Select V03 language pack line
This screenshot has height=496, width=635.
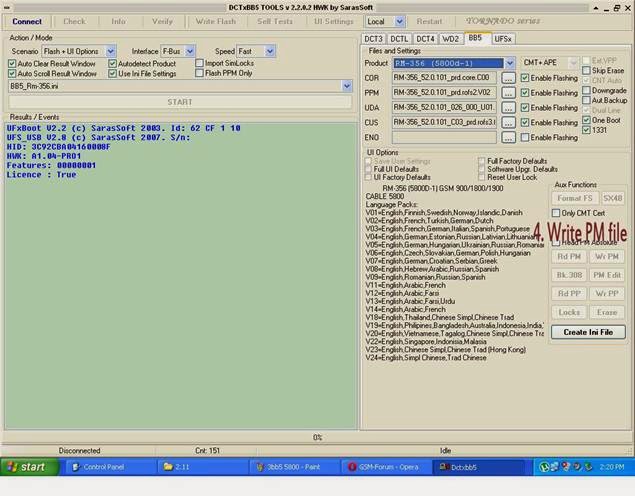point(447,229)
